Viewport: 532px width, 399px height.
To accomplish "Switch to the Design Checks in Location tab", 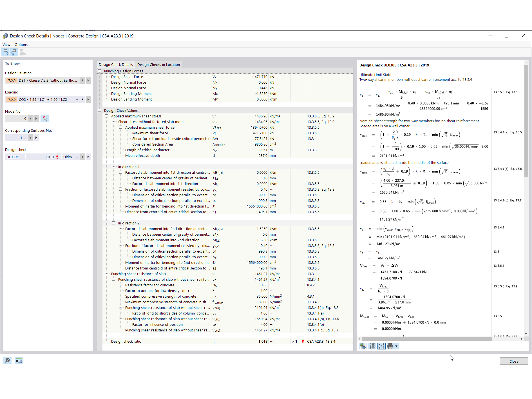I will [158, 64].
